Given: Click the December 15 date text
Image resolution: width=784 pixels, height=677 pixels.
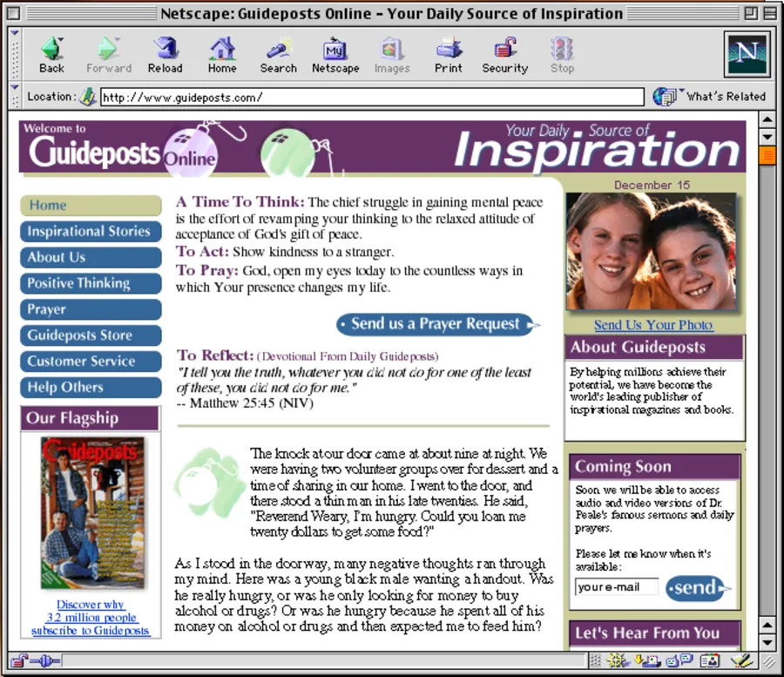Looking at the screenshot, I should pos(652,186).
